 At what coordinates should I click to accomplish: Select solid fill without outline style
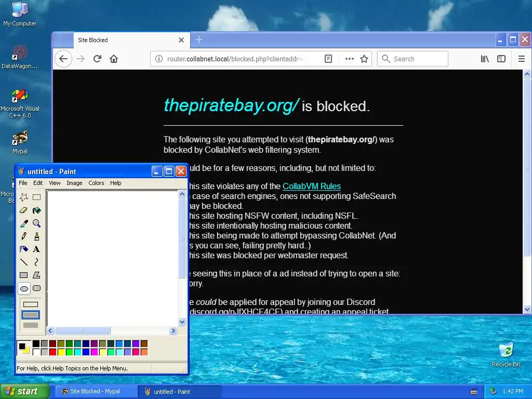[31, 325]
